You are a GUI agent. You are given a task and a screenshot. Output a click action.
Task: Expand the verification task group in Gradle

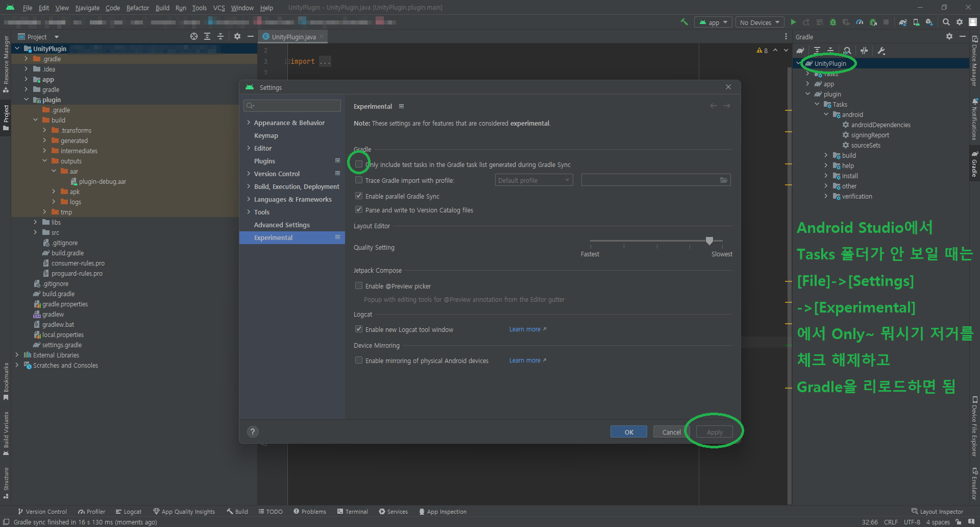pos(826,196)
